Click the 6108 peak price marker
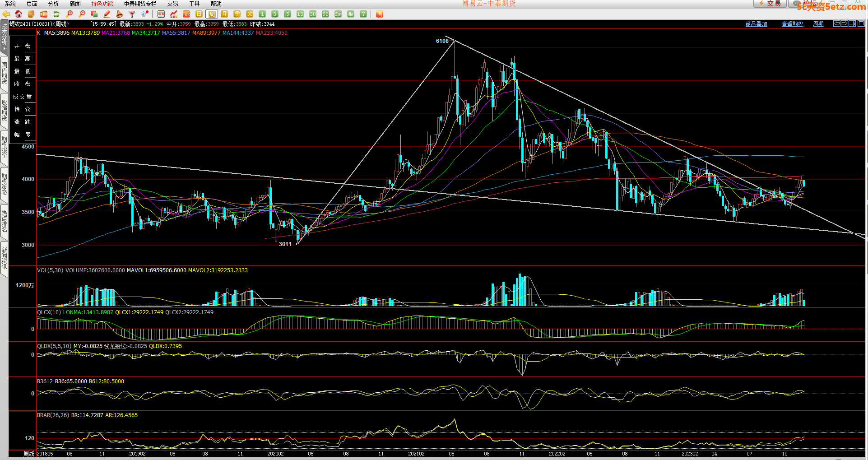 [442, 41]
